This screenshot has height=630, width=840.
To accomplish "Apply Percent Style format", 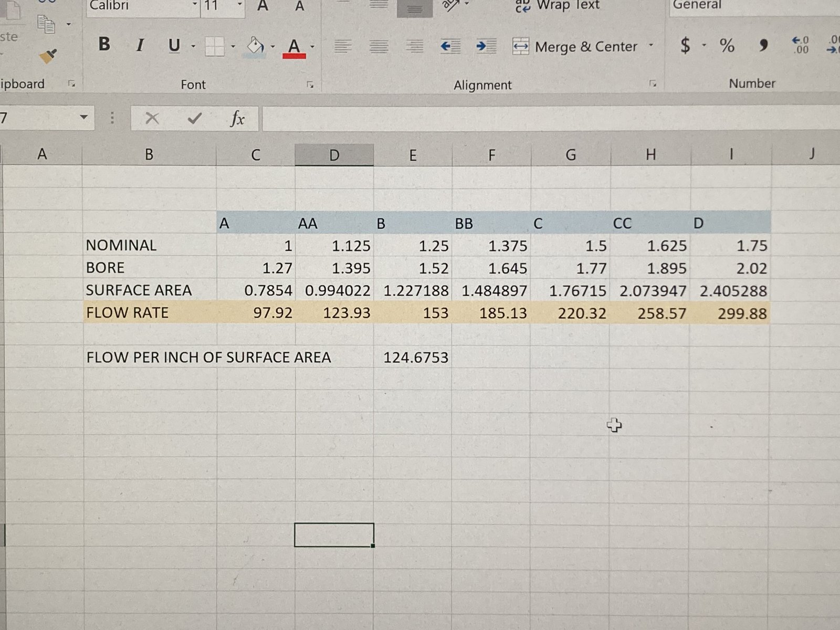I will point(727,46).
